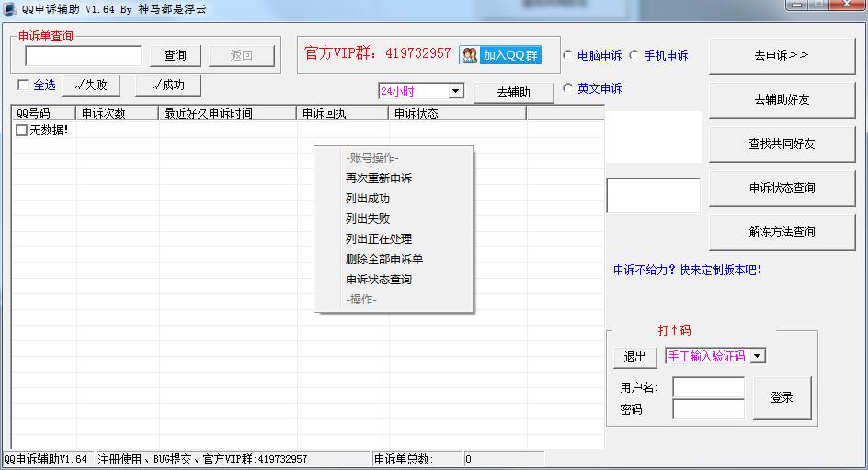Choose 列出正在处理 from context menu
The image size is (868, 470).
394,238
